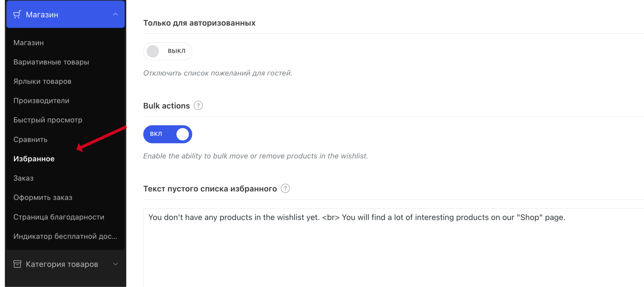This screenshot has width=644, height=287.
Task: Click the empty wishlist text area
Action: (393, 247)
